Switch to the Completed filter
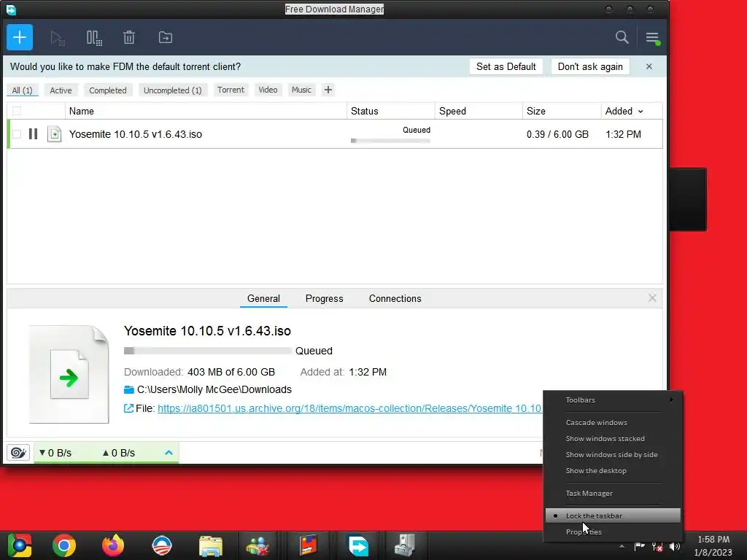 pyautogui.click(x=108, y=90)
